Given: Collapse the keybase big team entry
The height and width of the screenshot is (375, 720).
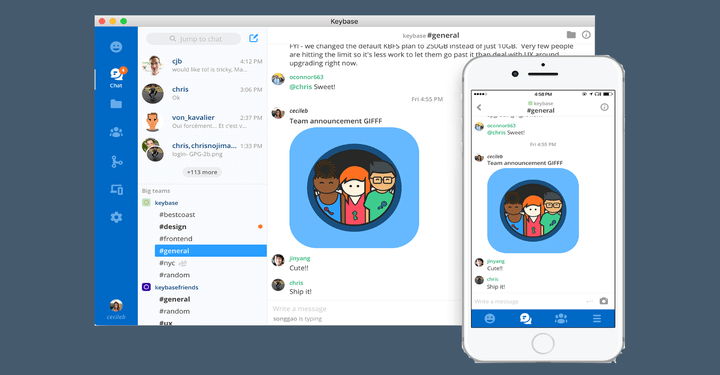Looking at the screenshot, I should 166,203.
